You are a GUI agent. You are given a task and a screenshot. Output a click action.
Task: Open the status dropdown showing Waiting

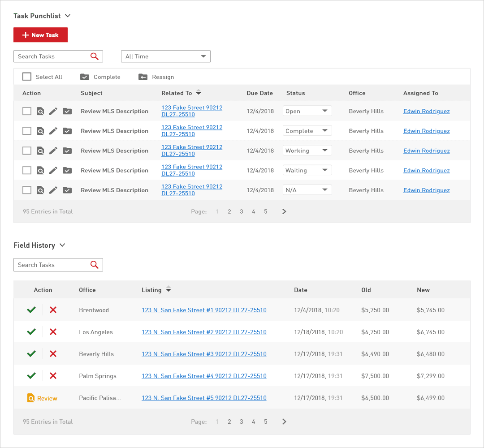click(307, 170)
